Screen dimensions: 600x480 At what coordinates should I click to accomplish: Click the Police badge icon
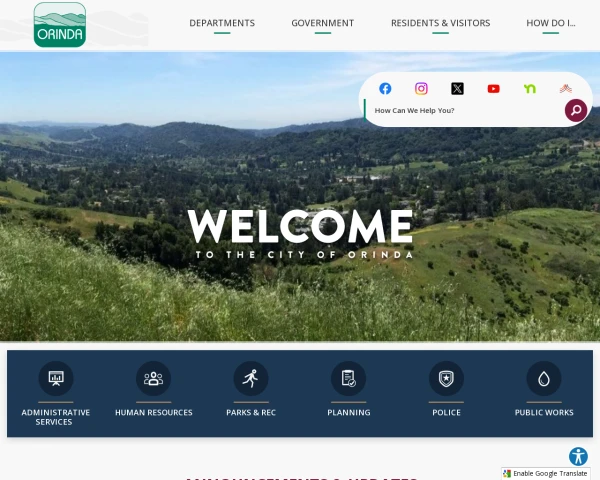pos(446,379)
